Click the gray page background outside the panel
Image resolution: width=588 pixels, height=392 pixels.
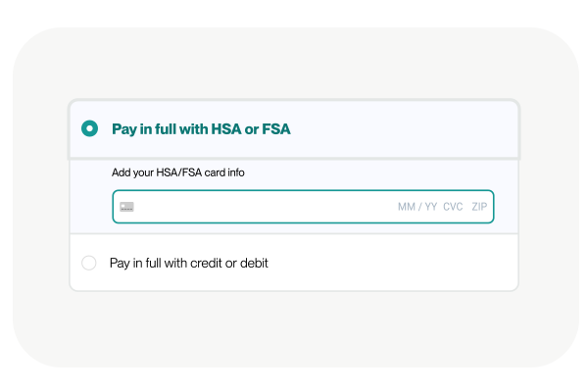[x=294, y=333]
